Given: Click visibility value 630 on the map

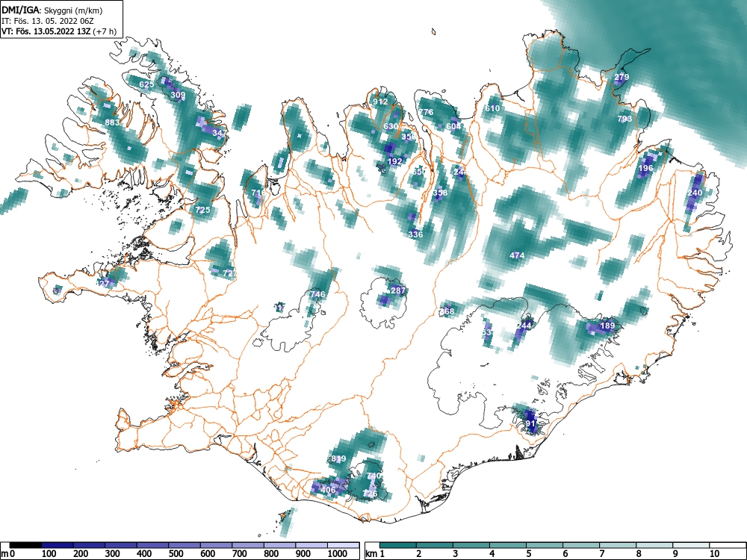Looking at the screenshot, I should (x=391, y=126).
